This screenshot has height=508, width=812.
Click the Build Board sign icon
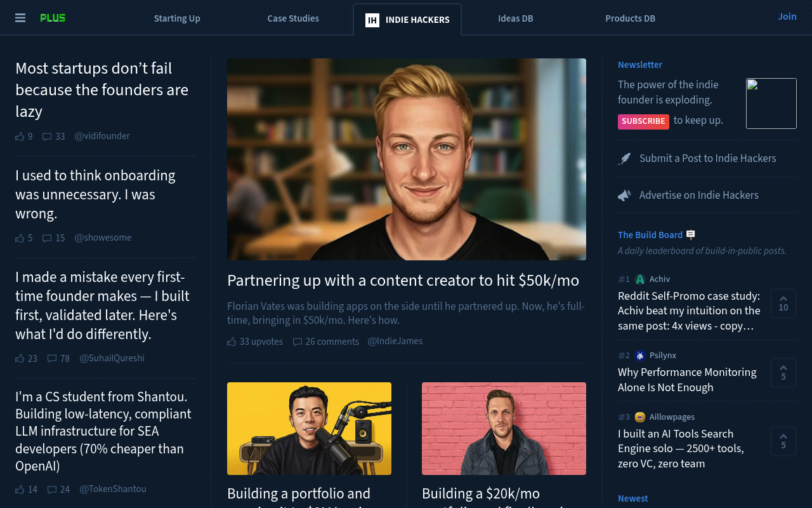coord(691,234)
